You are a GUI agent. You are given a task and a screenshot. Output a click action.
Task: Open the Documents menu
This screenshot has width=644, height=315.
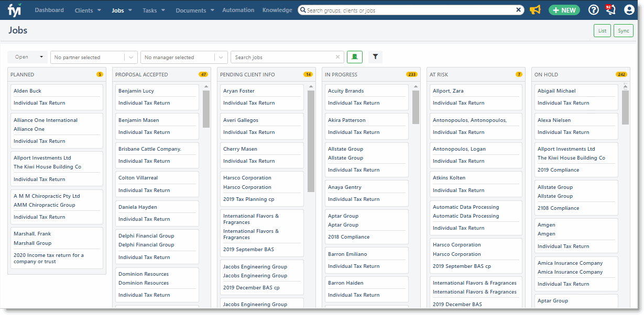tap(195, 10)
